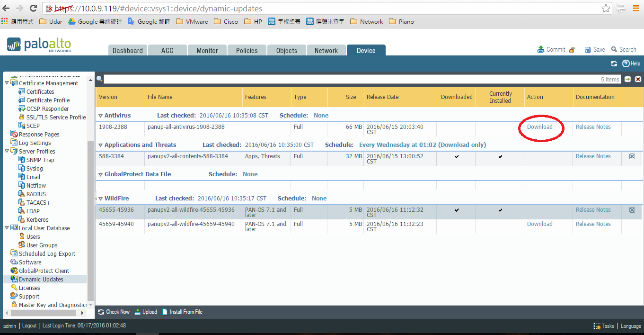The width and height of the screenshot is (644, 335).
Task: Select the Netflow profile
Action: point(36,186)
